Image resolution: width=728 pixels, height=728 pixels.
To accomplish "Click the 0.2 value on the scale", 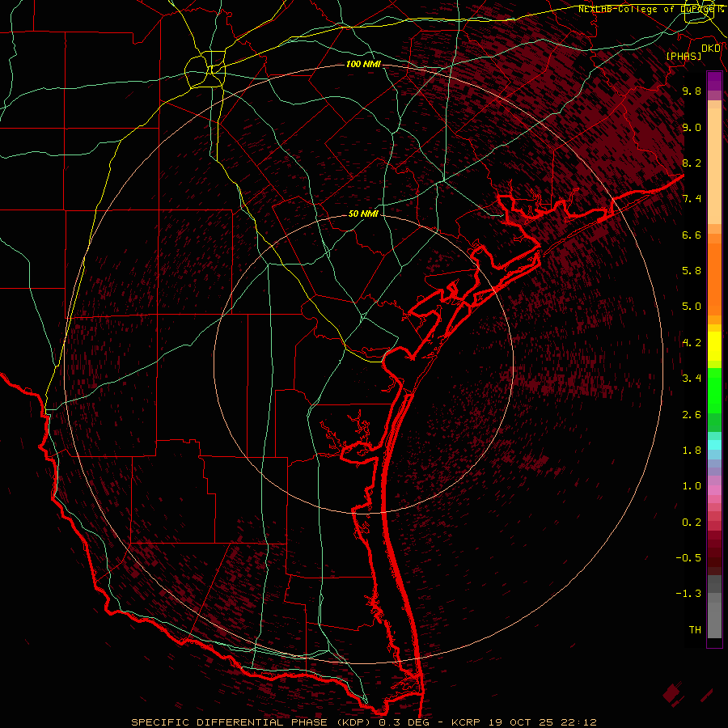I will tap(692, 523).
